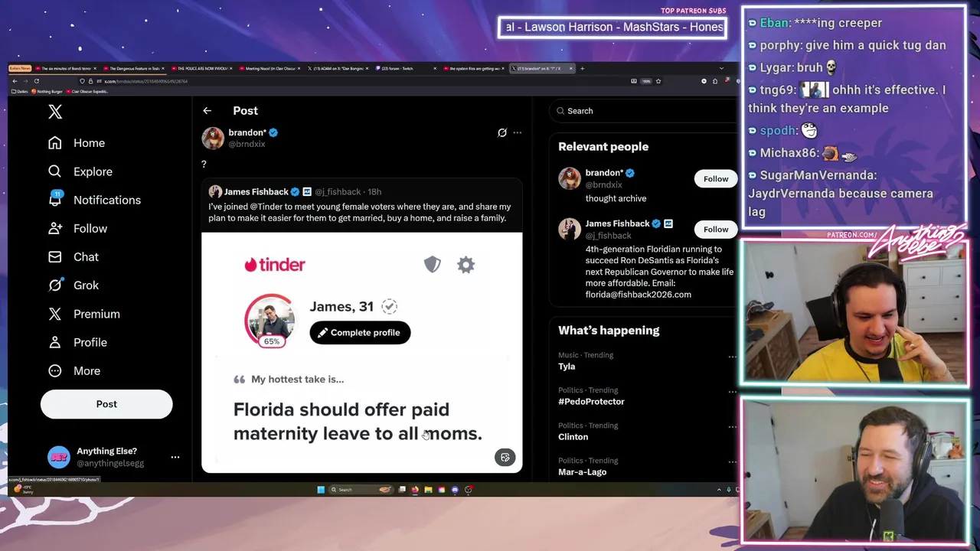Click the white Post button in the sidebar
Image resolution: width=980 pixels, height=551 pixels.
[x=106, y=404]
